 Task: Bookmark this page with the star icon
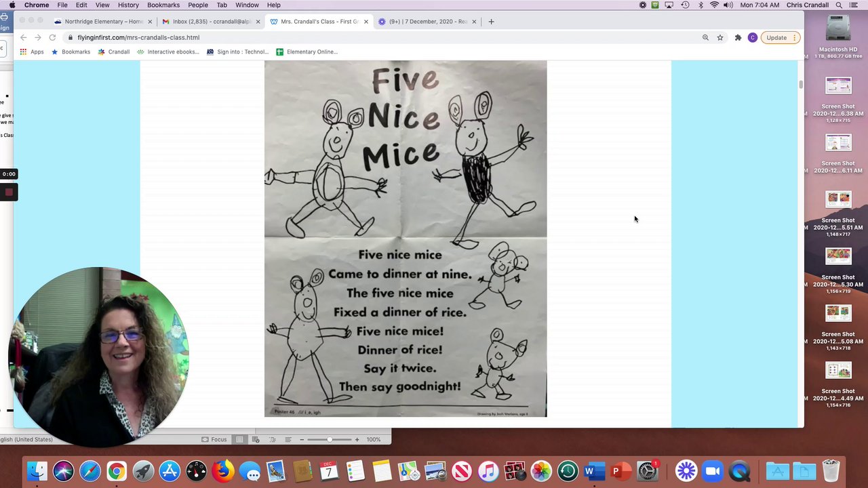(x=720, y=37)
